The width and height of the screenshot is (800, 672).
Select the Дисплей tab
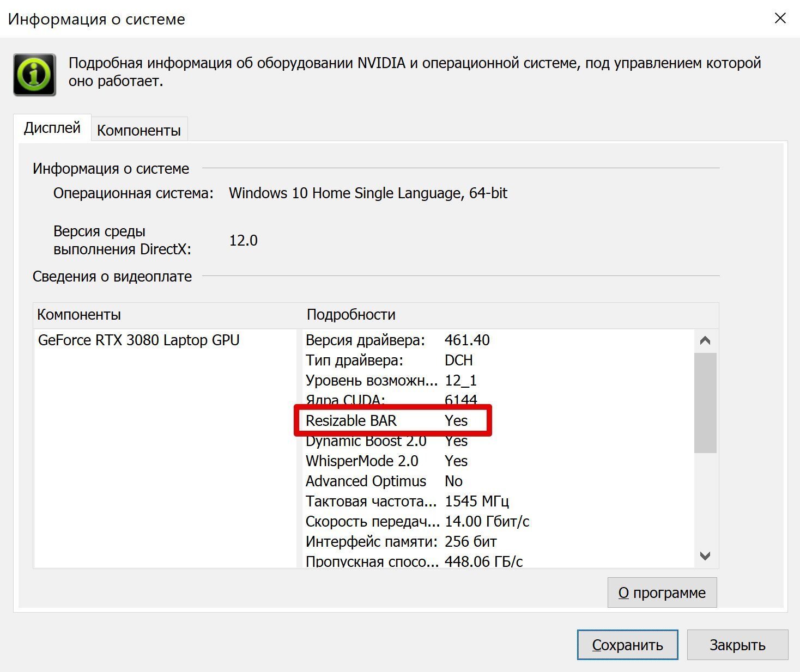point(52,128)
